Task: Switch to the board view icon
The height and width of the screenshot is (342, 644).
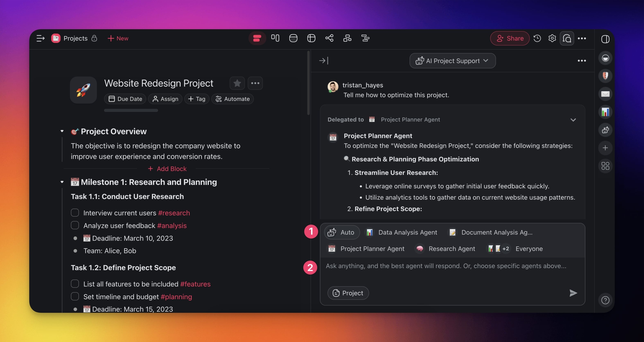Action: [275, 38]
